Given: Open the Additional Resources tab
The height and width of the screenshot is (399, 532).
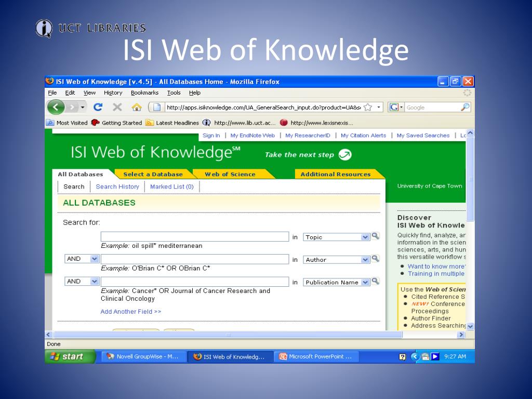Looking at the screenshot, I should (336, 174).
